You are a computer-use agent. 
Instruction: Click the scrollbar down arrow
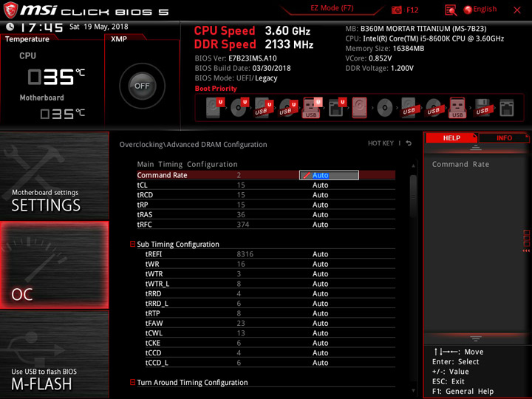[413, 391]
